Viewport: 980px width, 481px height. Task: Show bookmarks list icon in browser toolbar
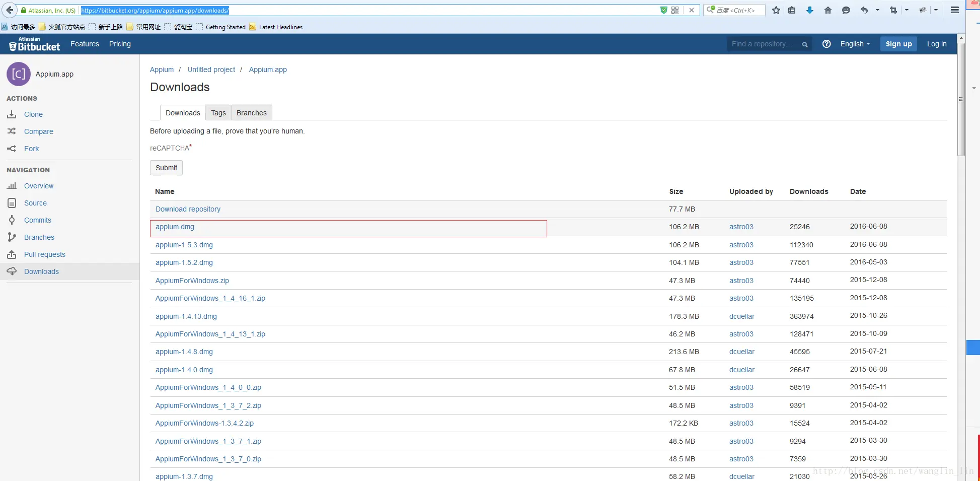click(x=792, y=10)
